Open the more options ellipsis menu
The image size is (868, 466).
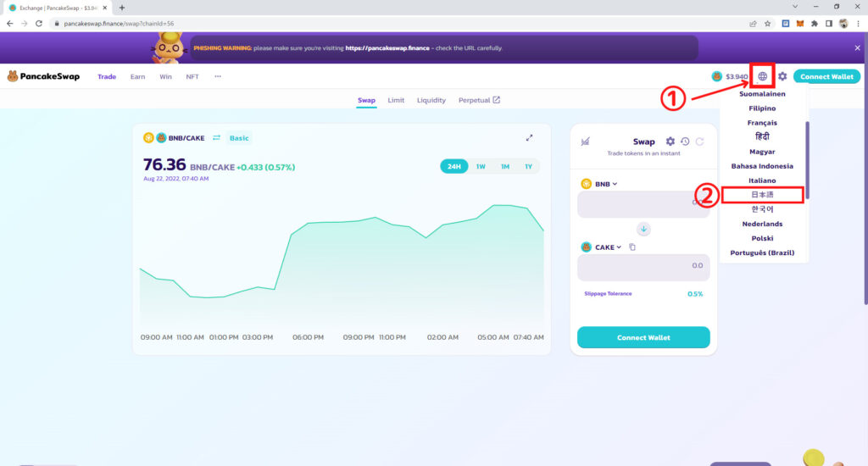(218, 76)
